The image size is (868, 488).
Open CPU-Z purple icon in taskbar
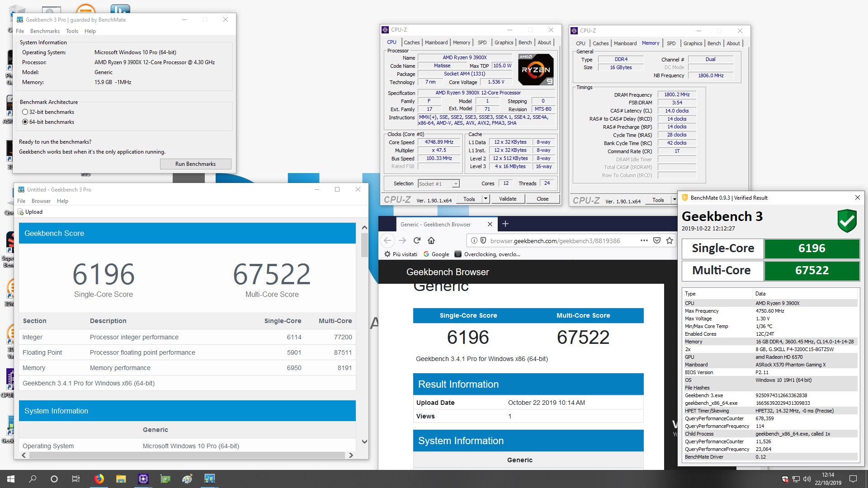coord(143,479)
